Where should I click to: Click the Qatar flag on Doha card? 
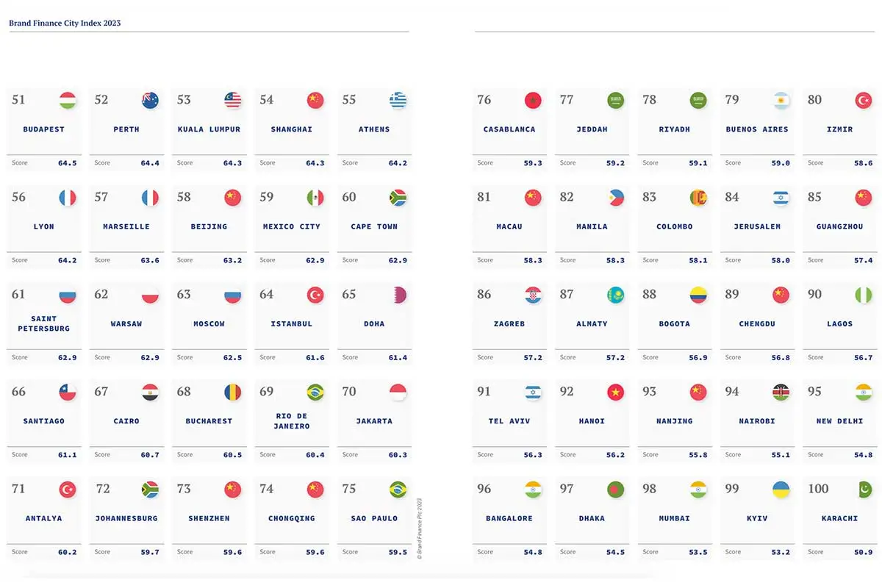tap(398, 295)
